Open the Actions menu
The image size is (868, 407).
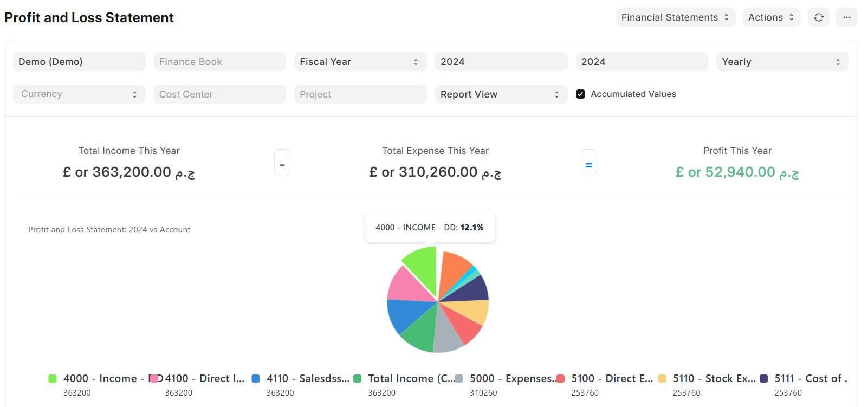(771, 17)
